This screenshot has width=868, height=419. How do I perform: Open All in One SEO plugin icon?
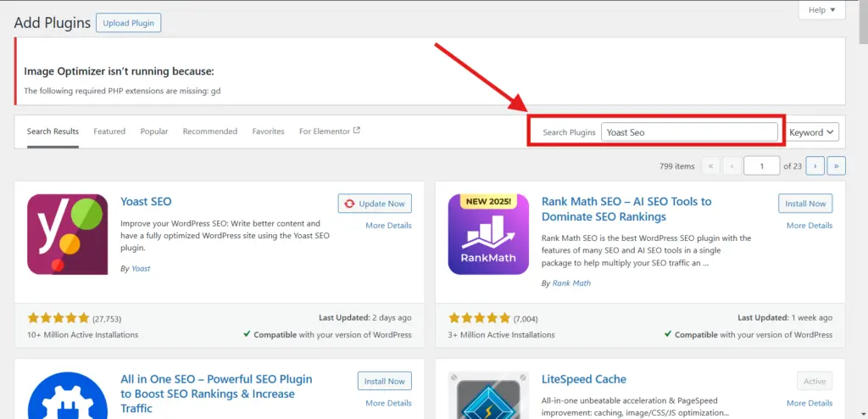tap(68, 396)
